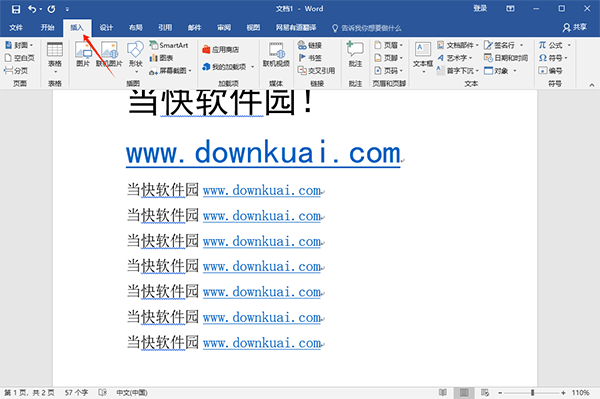
Task: Open proofing check icon in status bar
Action: [x=102, y=392]
